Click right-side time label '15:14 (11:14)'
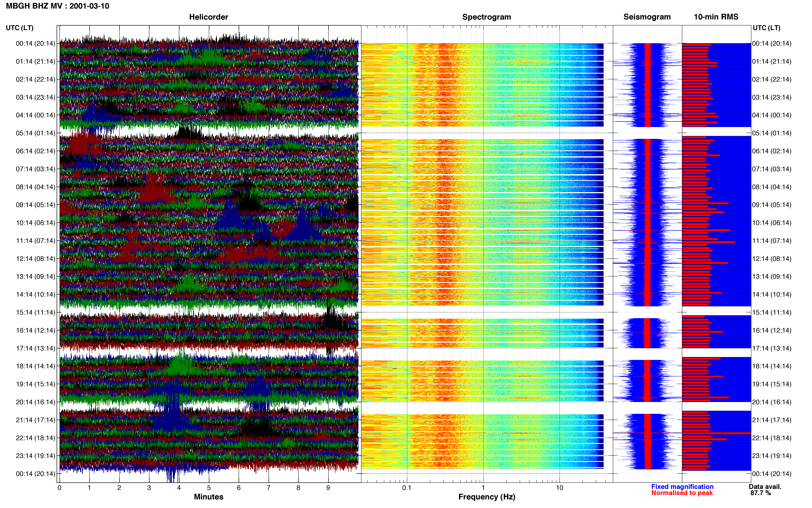 coord(772,313)
